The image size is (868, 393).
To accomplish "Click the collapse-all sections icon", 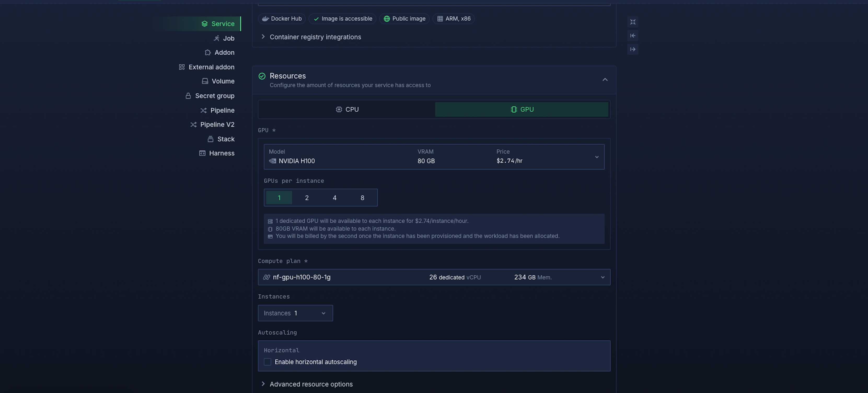I will (633, 22).
